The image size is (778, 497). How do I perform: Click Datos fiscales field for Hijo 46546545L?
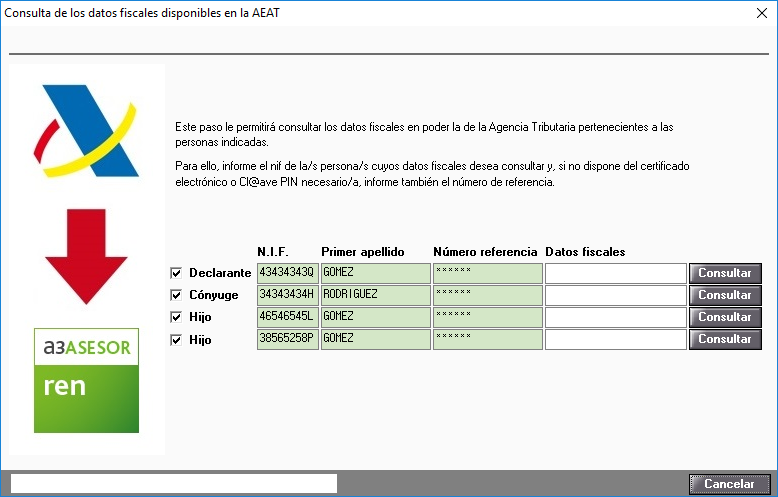coord(616,317)
